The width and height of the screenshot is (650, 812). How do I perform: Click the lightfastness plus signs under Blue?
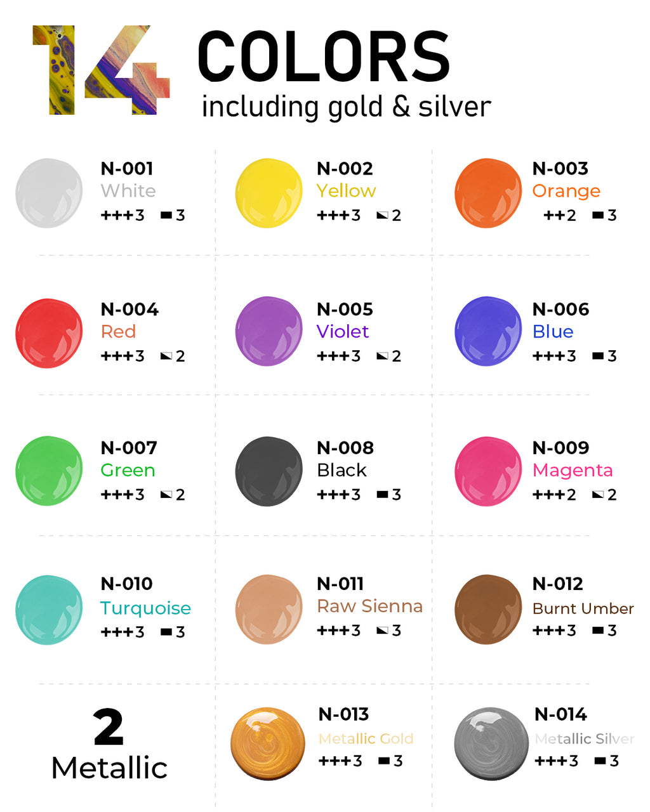(x=548, y=356)
